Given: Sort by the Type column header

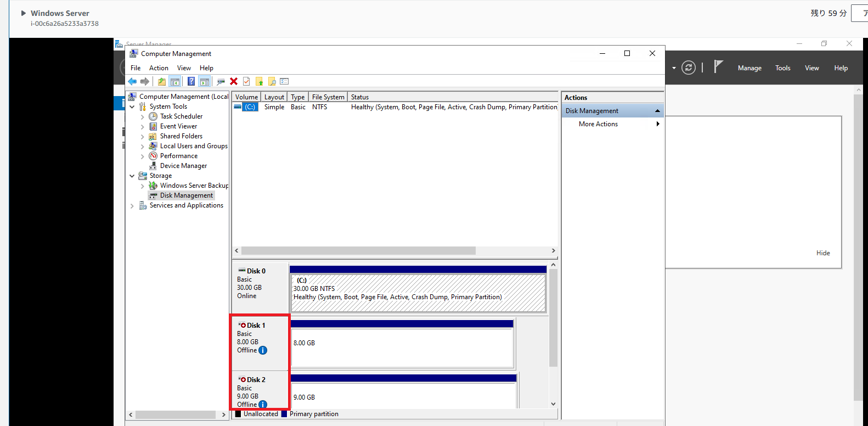Looking at the screenshot, I should coord(298,97).
